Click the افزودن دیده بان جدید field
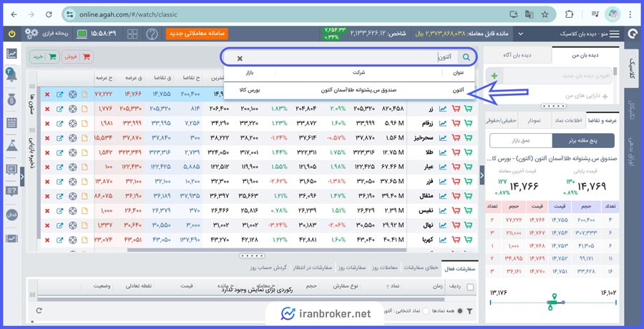The width and height of the screenshot is (644, 329). pyautogui.click(x=557, y=76)
